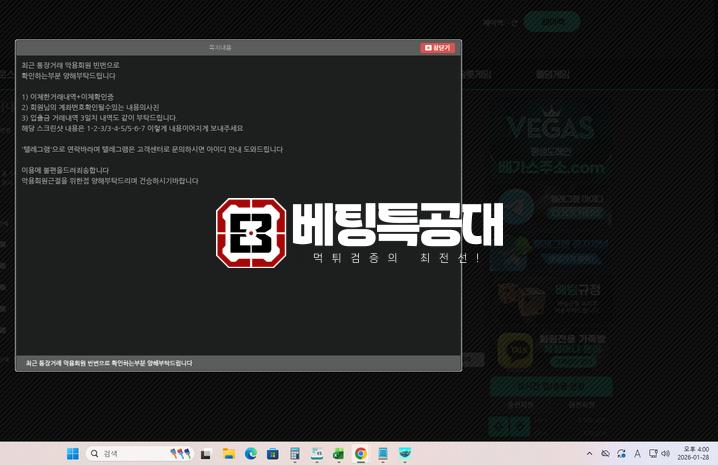Click the dimmed green pill button at the top right
Image resolution: width=718 pixels, height=465 pixels.
[x=552, y=22]
